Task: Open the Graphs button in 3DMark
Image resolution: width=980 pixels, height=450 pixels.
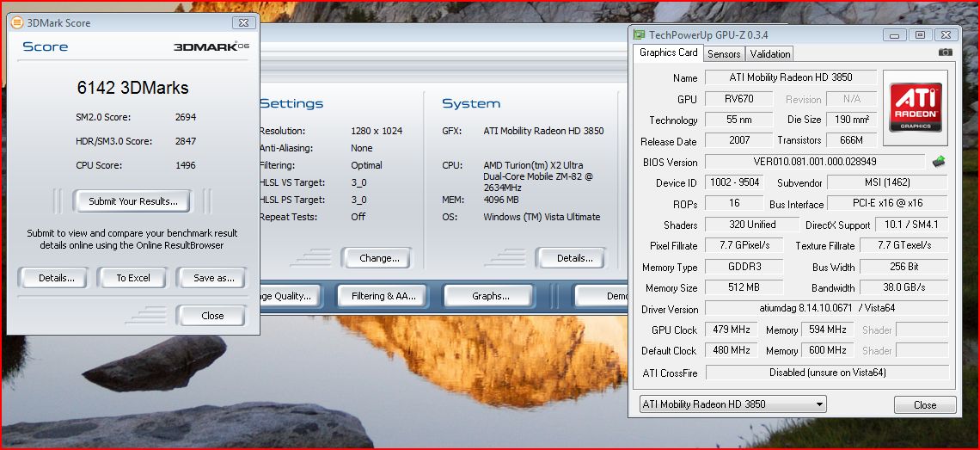Action: pyautogui.click(x=490, y=296)
